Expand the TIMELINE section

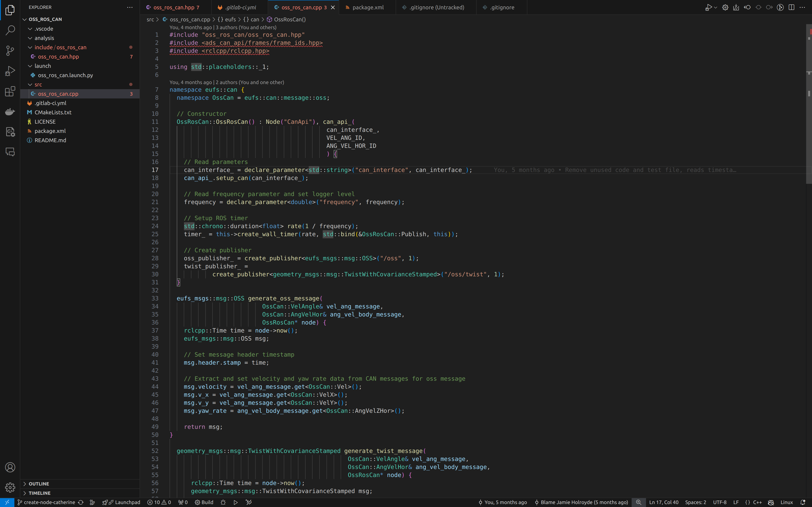coord(39,493)
